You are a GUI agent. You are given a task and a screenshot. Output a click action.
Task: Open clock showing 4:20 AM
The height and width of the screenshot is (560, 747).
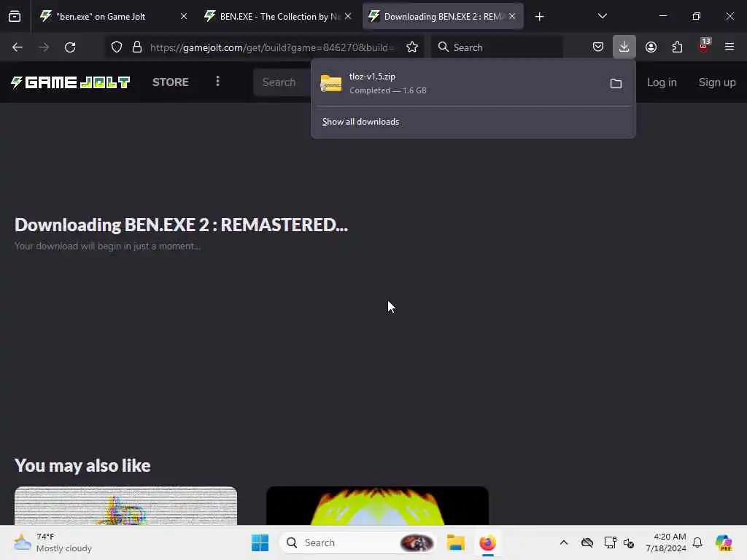click(x=666, y=542)
